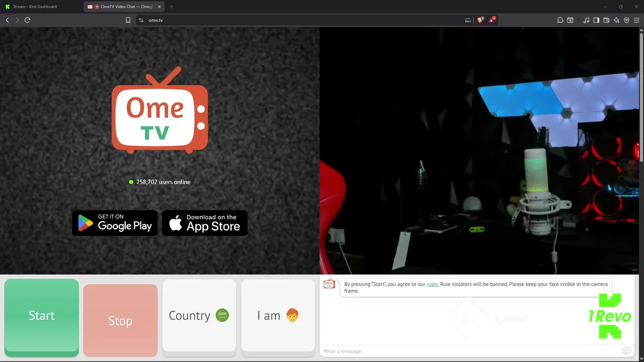Reload the ome.tv page
Screen dimensions: 644x362
(x=27, y=20)
